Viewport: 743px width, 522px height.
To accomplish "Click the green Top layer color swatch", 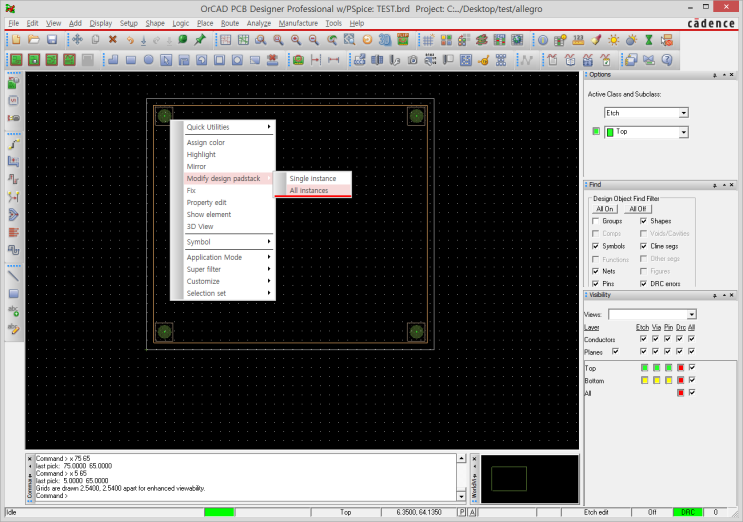I will [597, 132].
